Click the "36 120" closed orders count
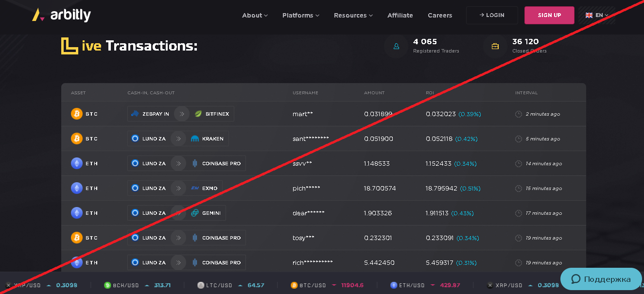644x294 pixels. pos(525,42)
